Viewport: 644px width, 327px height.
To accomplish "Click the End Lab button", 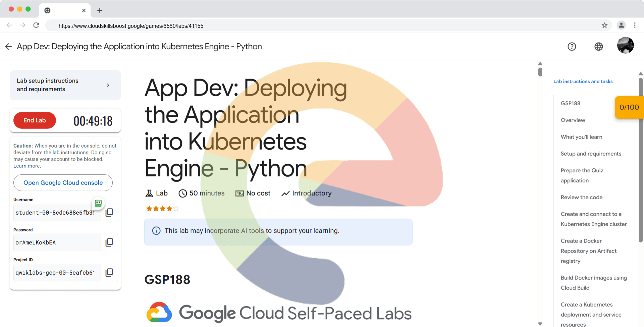I will [x=35, y=120].
